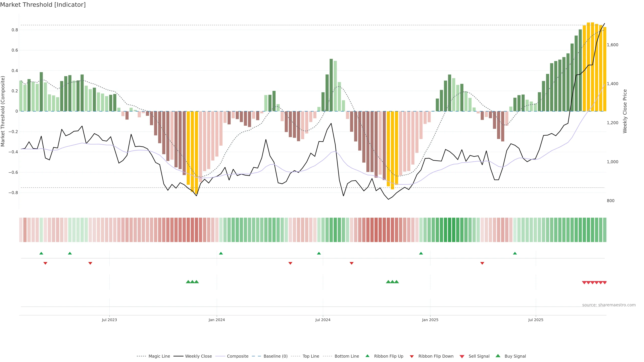Toggle the Top Line legend entry
The width and height of the screenshot is (644, 362).
[311, 356]
